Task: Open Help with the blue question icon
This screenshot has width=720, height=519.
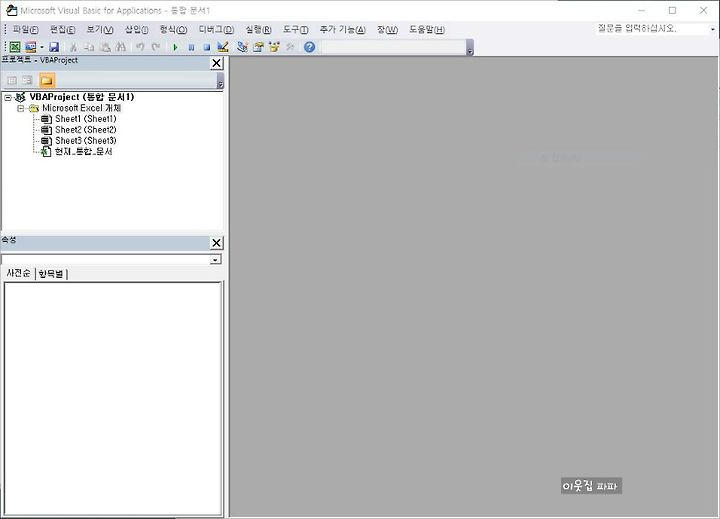Action: [x=309, y=47]
